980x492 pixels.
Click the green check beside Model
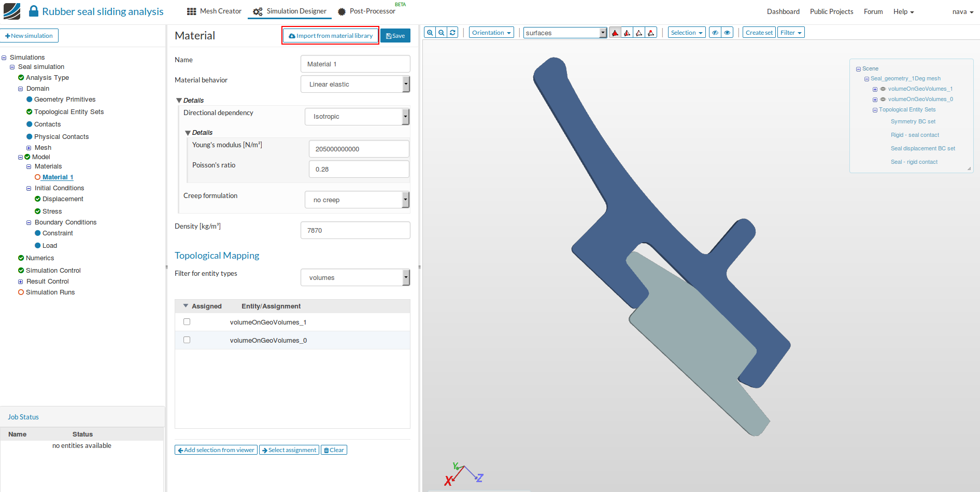click(x=27, y=157)
